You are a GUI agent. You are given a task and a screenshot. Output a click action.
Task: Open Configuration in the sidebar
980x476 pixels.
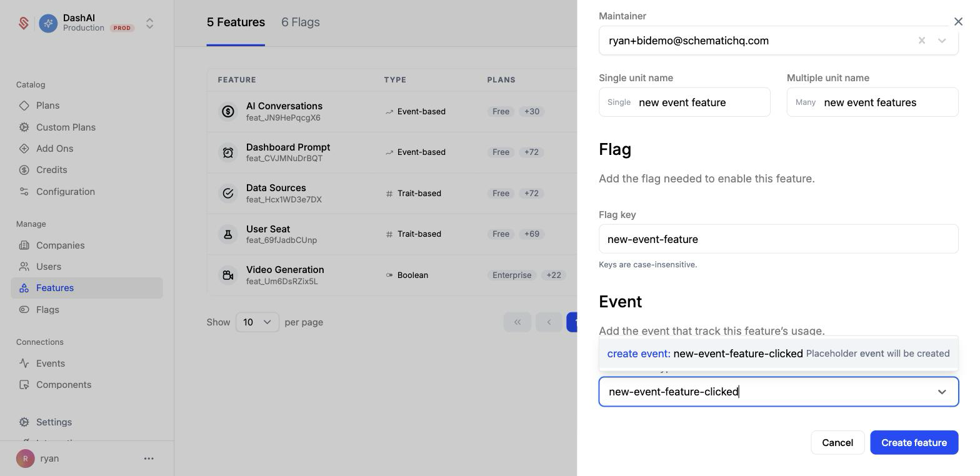(66, 191)
